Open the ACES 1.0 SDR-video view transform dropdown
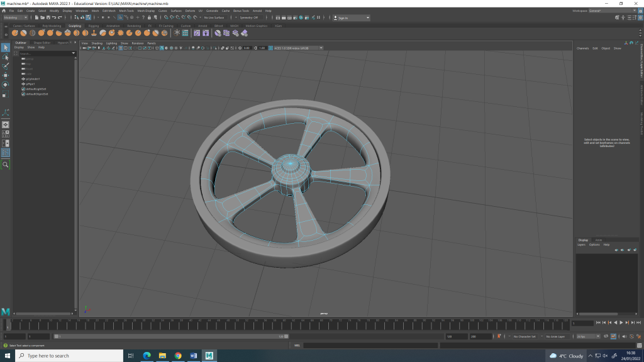644x362 pixels. (x=298, y=48)
